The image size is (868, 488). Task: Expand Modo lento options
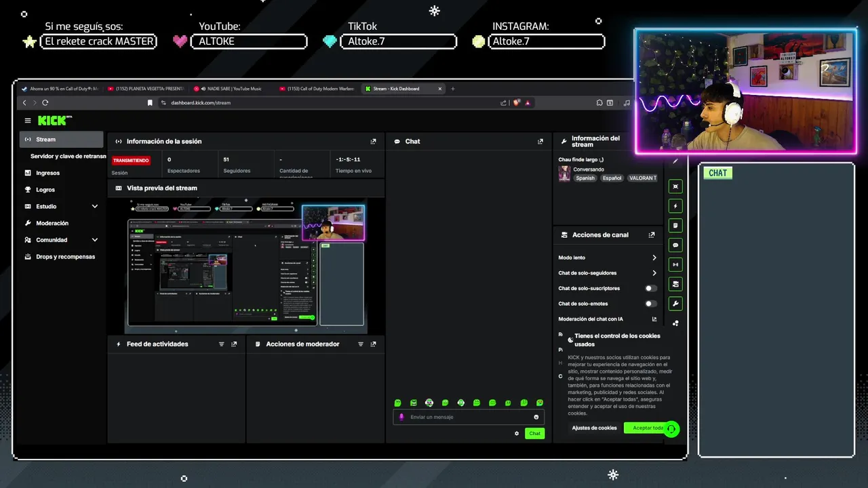pos(654,258)
